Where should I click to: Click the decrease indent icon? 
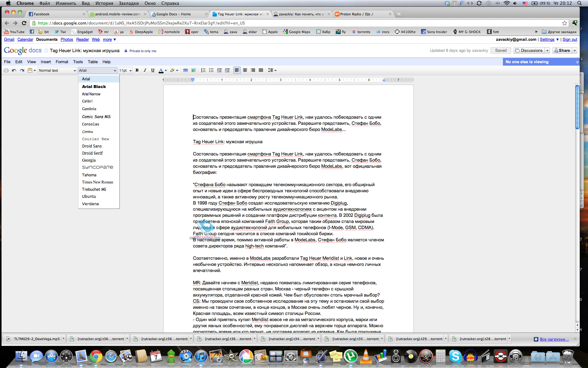(x=219, y=70)
